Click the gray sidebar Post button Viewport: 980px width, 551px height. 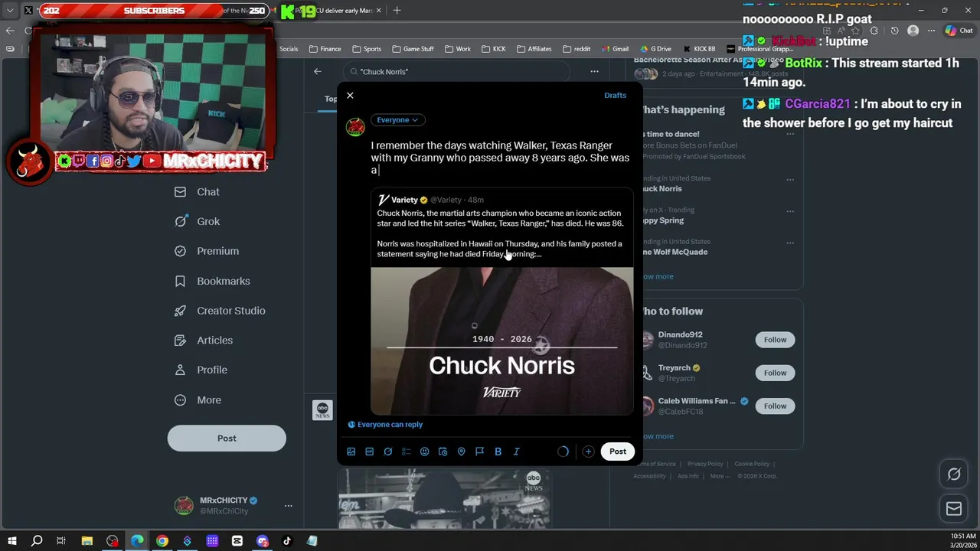[227, 439]
